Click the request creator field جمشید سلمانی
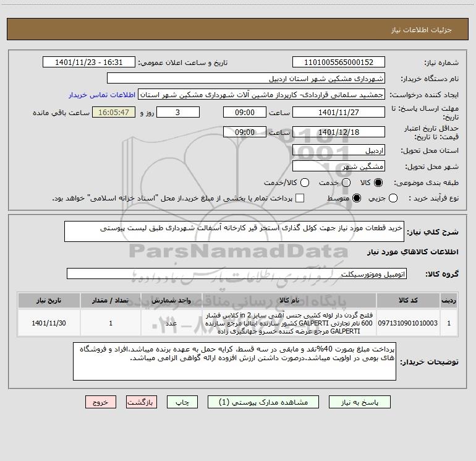Image resolution: width=476 pixels, height=461 pixels. 261,95
